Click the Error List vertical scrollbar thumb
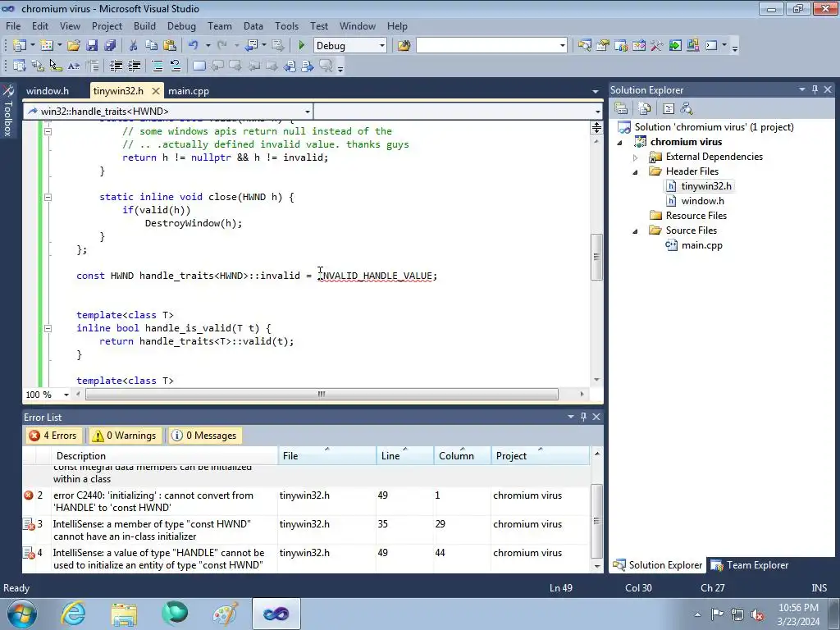Image resolution: width=840 pixels, height=630 pixels. coord(596,521)
